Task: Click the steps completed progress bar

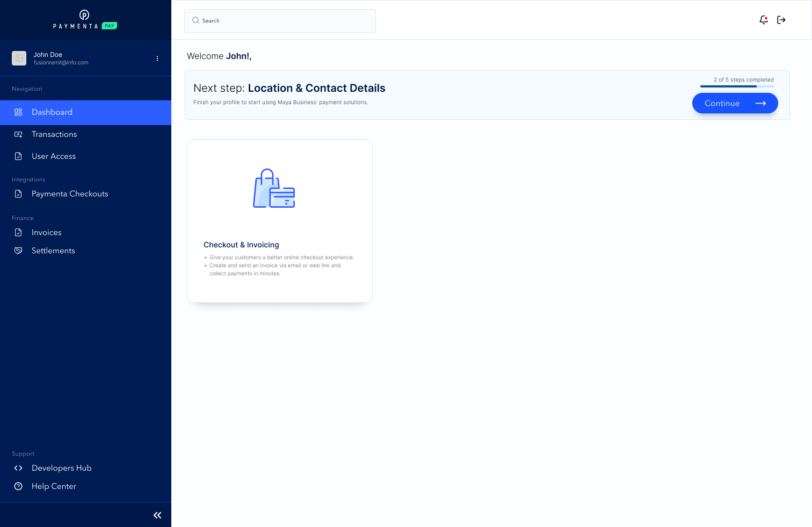Action: (737, 86)
